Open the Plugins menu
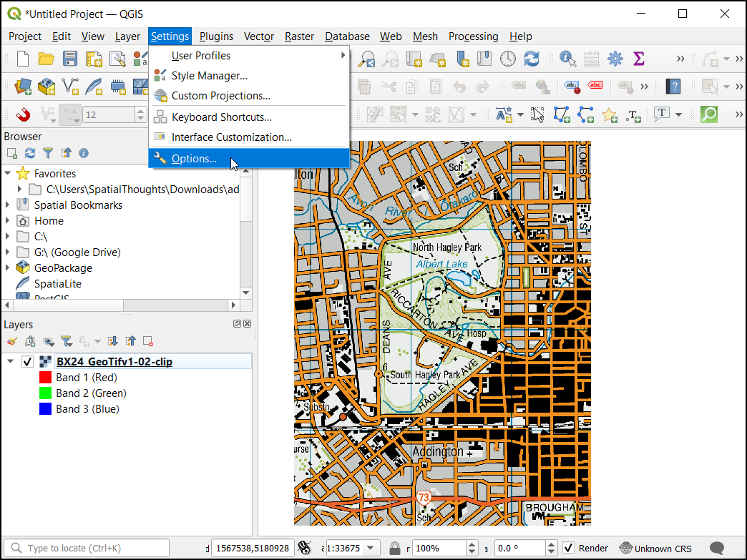Viewport: 747px width, 560px height. 216,36
